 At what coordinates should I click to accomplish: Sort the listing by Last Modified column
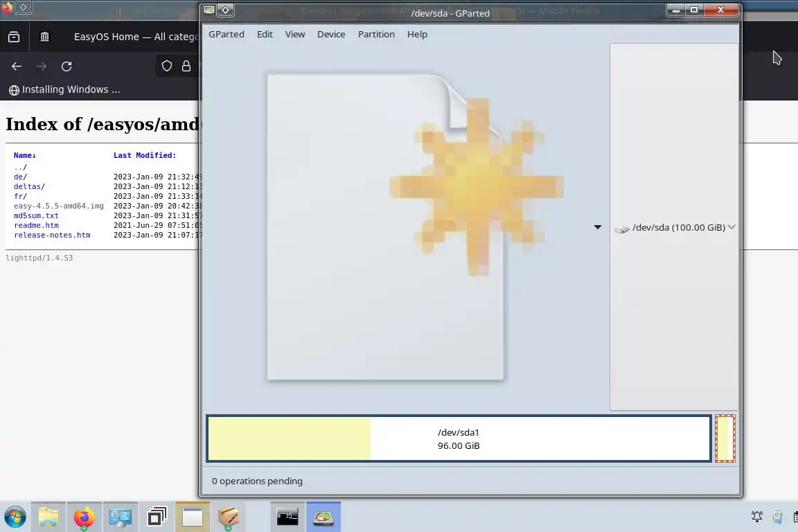tap(145, 155)
